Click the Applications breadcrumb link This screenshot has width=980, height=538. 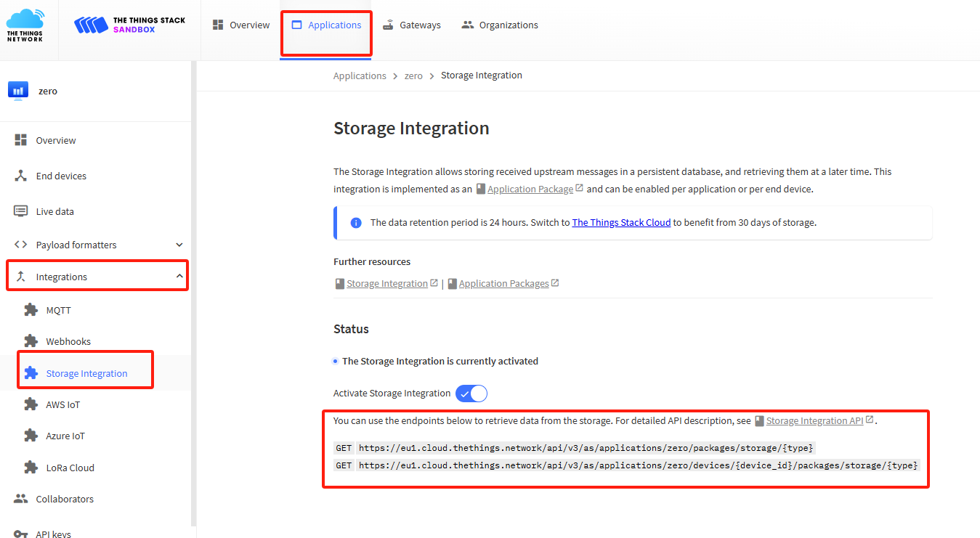(360, 76)
